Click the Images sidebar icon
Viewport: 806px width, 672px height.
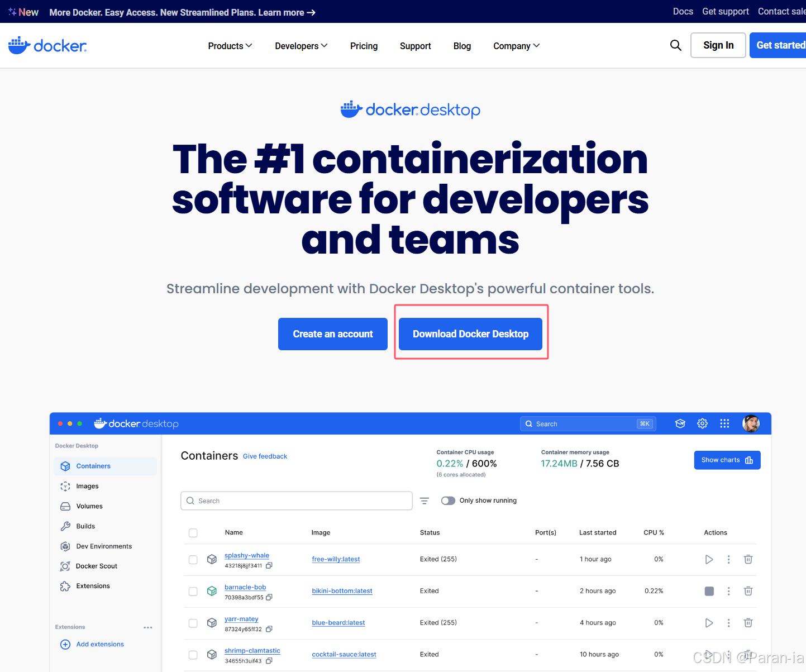(65, 486)
